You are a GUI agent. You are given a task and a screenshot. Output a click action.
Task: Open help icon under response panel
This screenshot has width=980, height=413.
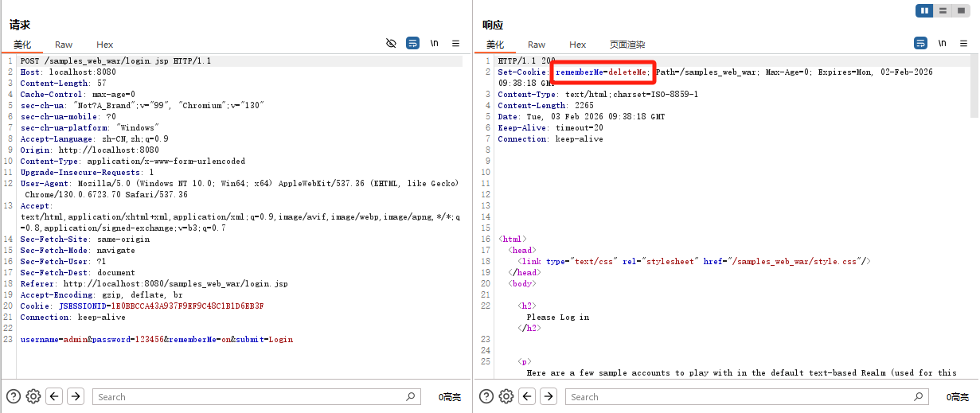[x=486, y=396]
